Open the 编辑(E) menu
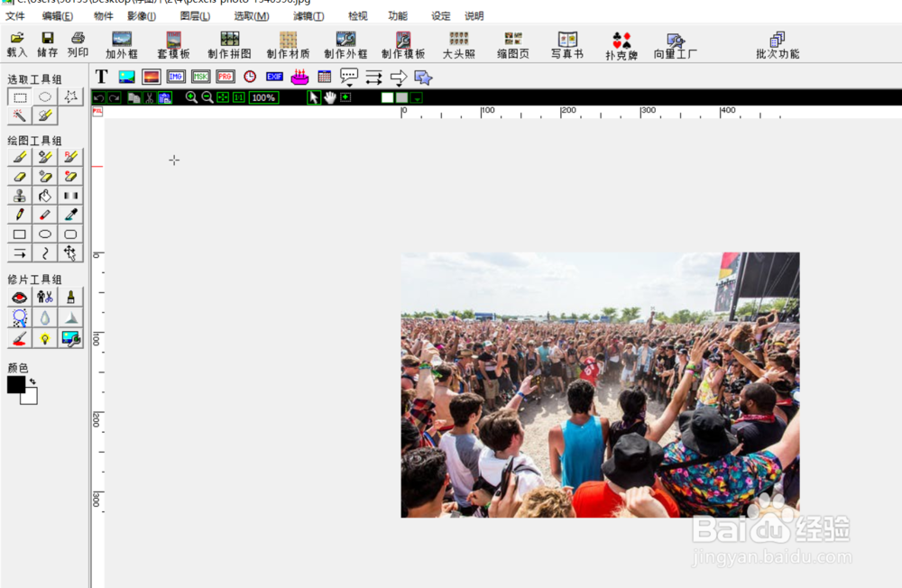The image size is (902, 588). tap(58, 16)
